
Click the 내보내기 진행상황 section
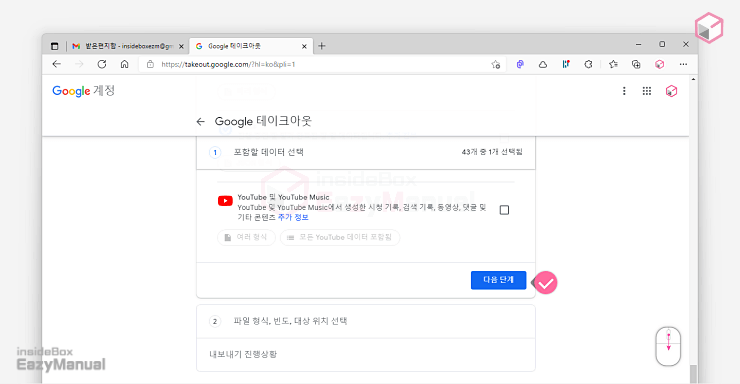click(366, 354)
